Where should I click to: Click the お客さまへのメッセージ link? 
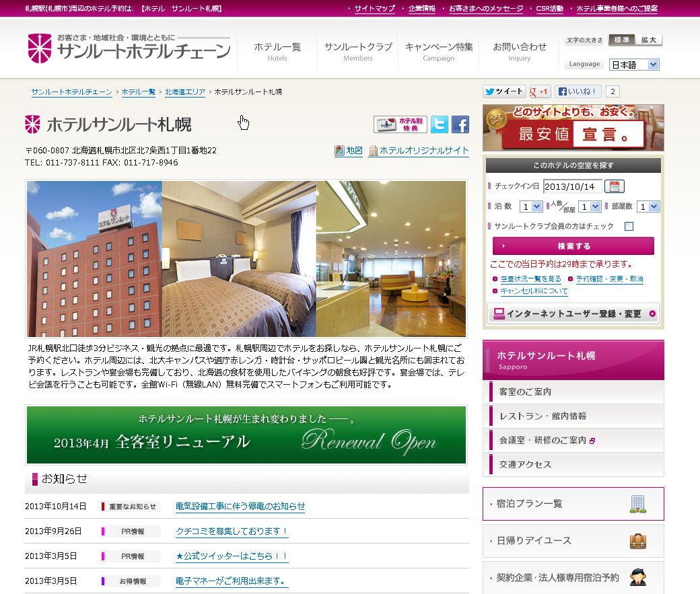[486, 9]
